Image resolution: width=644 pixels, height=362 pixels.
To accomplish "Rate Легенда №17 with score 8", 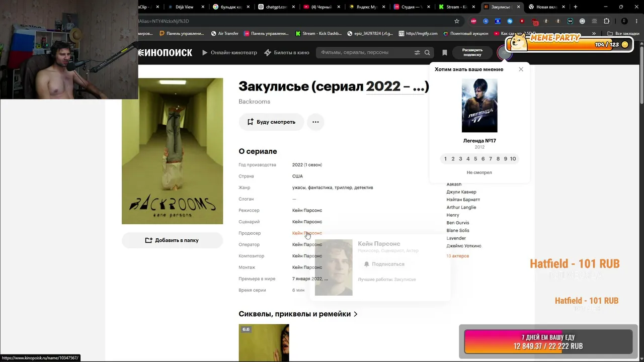I will click(x=498, y=159).
